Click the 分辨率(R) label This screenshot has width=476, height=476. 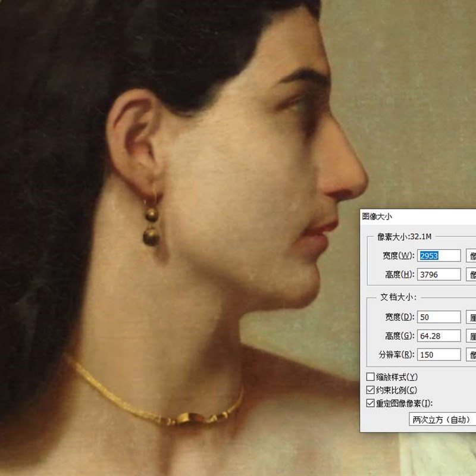[396, 355]
